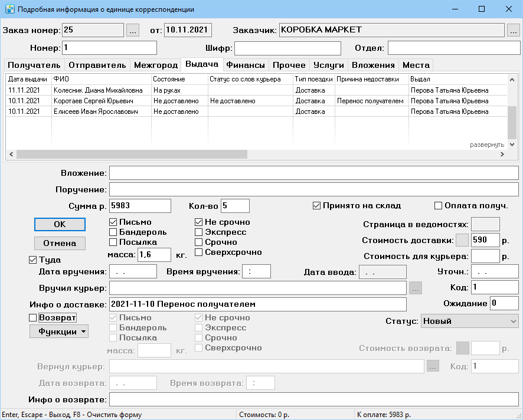Open the Статус dropdown
This screenshot has height=420, width=523.
470,321
